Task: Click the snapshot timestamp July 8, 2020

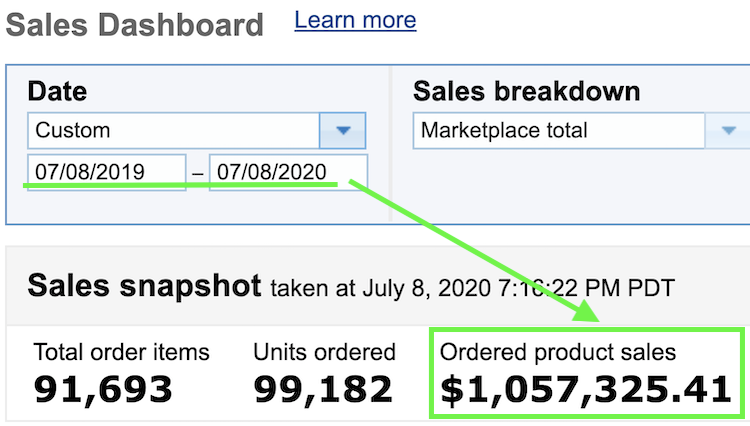Action: (x=427, y=288)
